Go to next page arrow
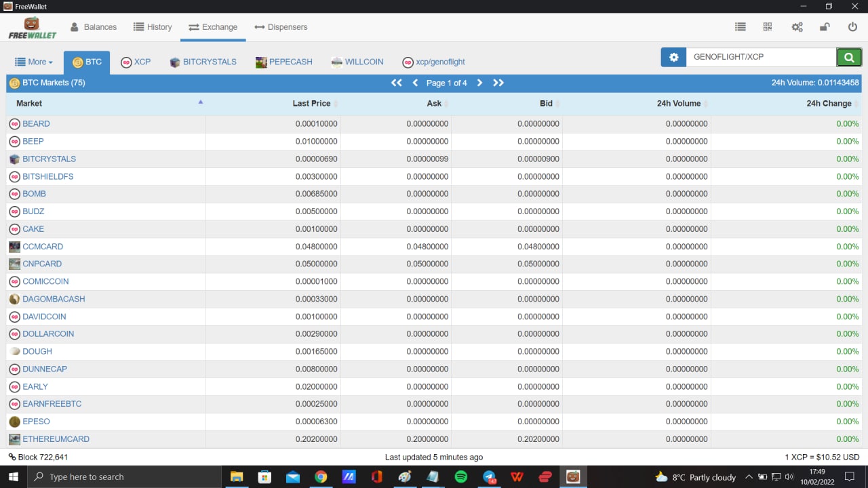 point(479,83)
